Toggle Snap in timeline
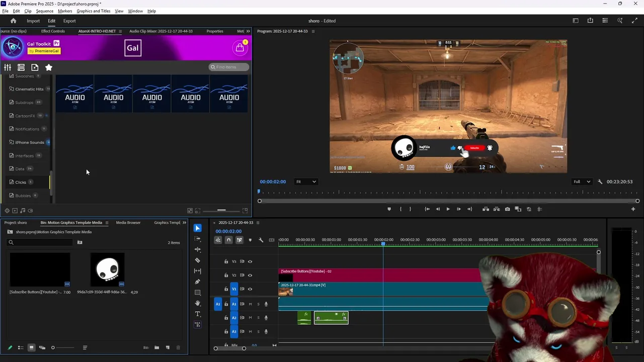The width and height of the screenshot is (644, 362). click(x=228, y=240)
